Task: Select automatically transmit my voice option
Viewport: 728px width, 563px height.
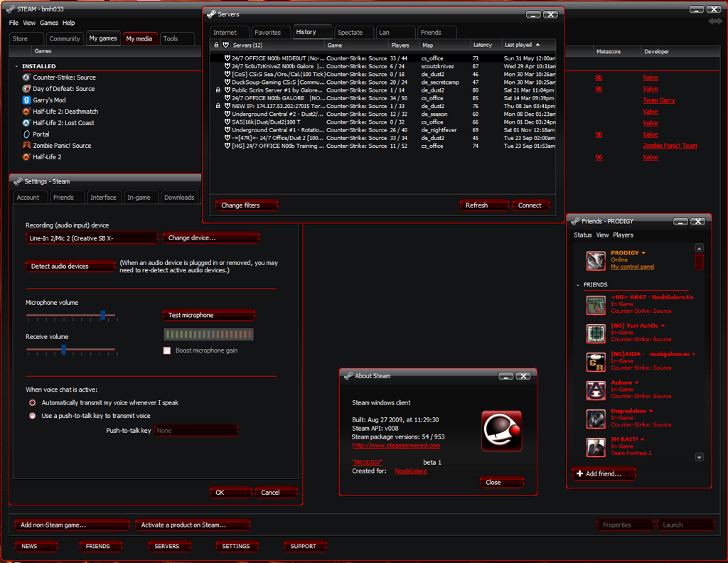Action: click(x=33, y=403)
